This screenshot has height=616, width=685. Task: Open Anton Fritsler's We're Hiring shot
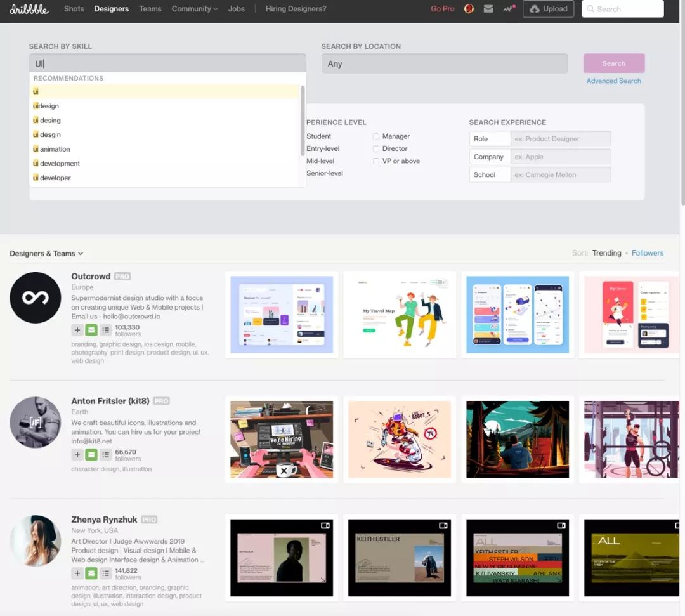tap(282, 440)
